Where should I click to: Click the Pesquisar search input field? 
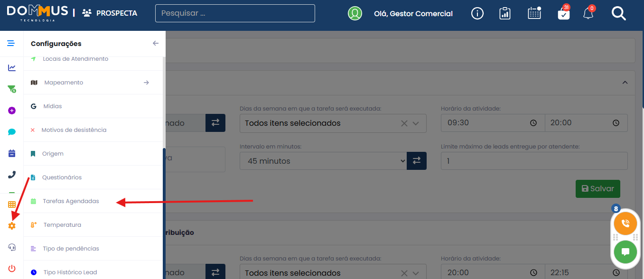(235, 13)
